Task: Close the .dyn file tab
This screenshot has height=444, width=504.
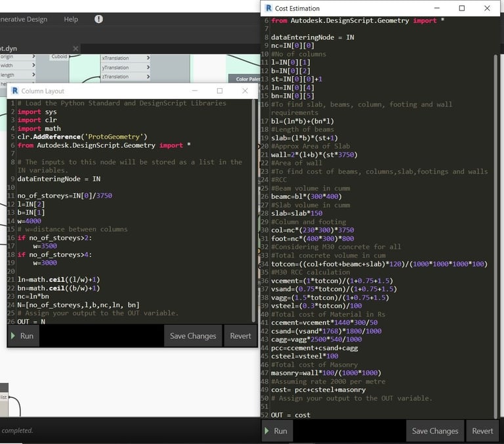Action: [75, 49]
